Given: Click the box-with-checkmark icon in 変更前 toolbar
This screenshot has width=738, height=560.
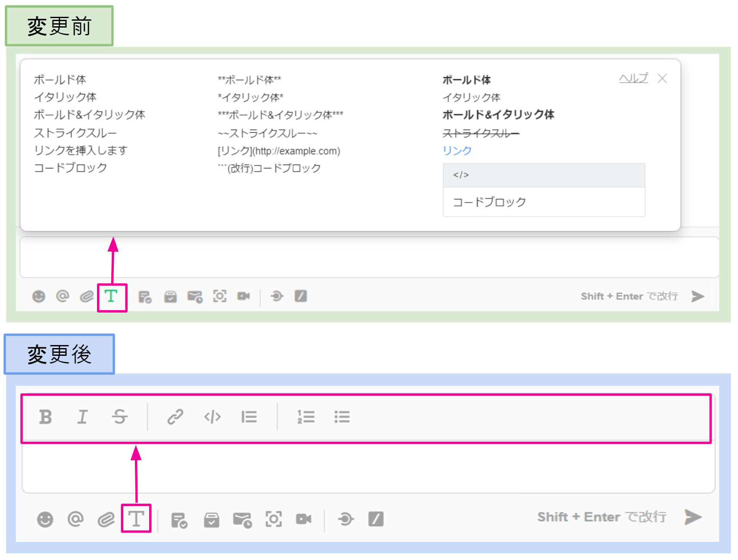Looking at the screenshot, I should (170, 297).
